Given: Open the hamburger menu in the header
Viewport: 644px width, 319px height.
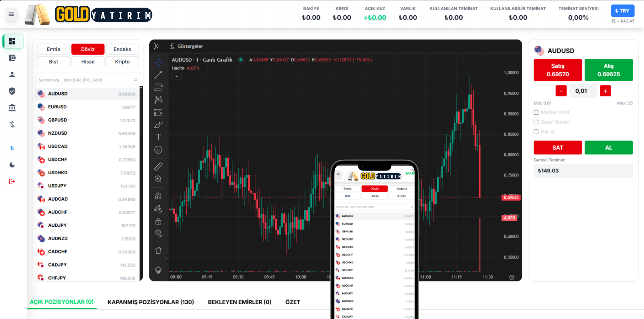Looking at the screenshot, I should [x=11, y=14].
